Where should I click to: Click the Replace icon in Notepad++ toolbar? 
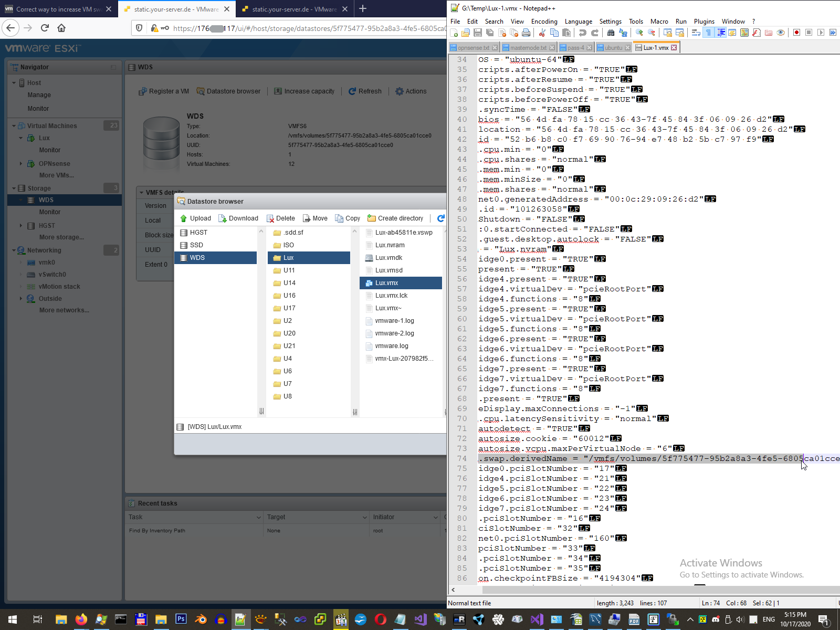coord(623,33)
